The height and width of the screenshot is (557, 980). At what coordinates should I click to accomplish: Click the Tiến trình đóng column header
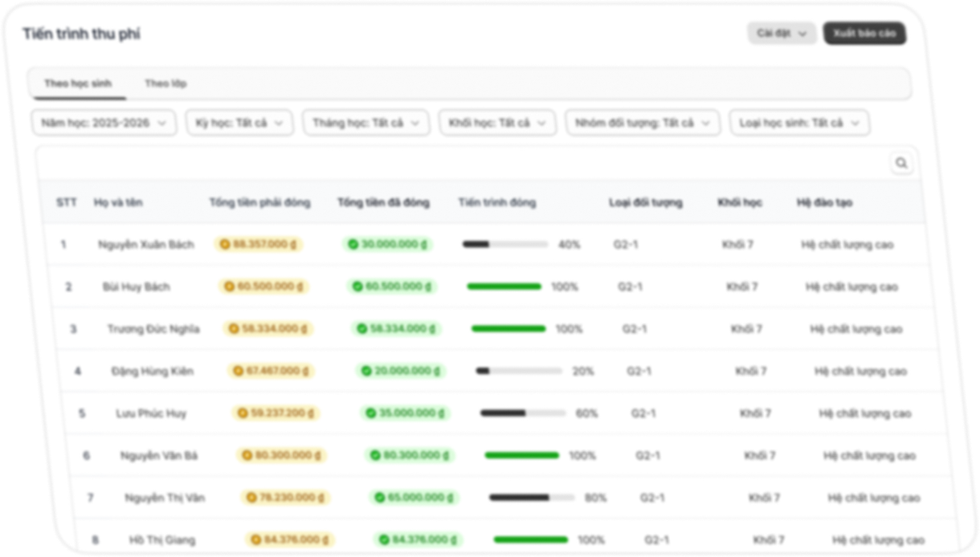(x=497, y=202)
